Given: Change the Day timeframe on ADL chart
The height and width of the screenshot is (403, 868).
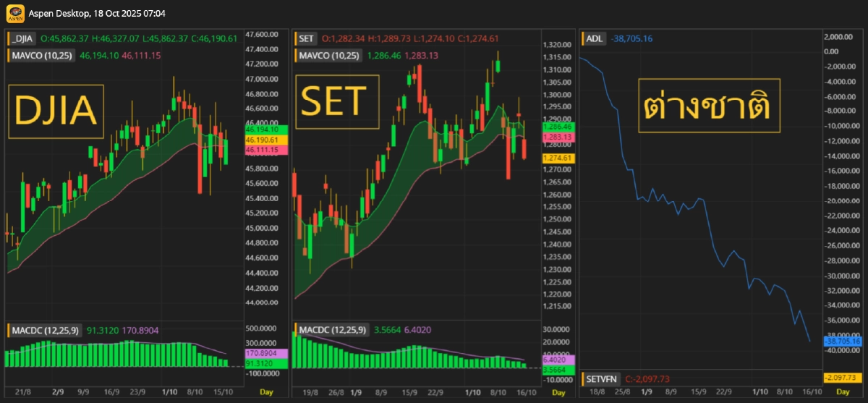Looking at the screenshot, I should 843,391.
